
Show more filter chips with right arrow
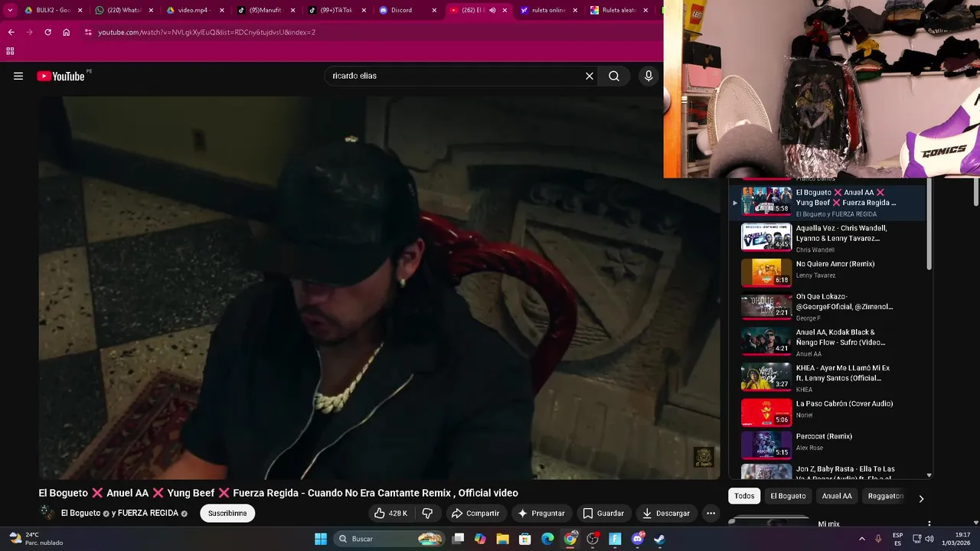click(x=921, y=498)
